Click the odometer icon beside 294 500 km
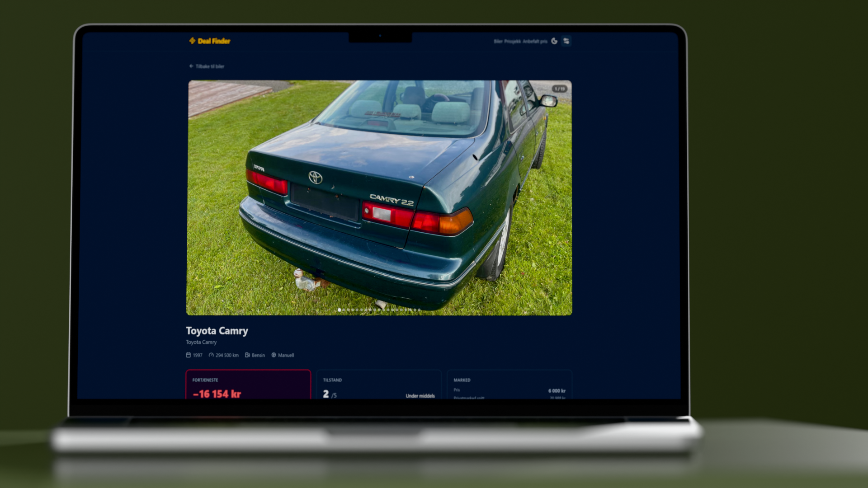The width and height of the screenshot is (868, 488). 211,355
